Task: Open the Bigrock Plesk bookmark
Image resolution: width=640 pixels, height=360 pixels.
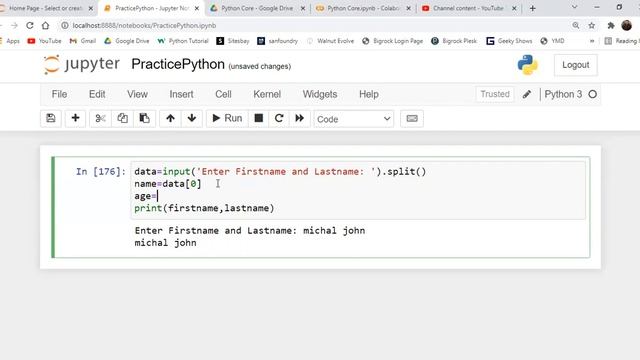Action: tap(454, 41)
